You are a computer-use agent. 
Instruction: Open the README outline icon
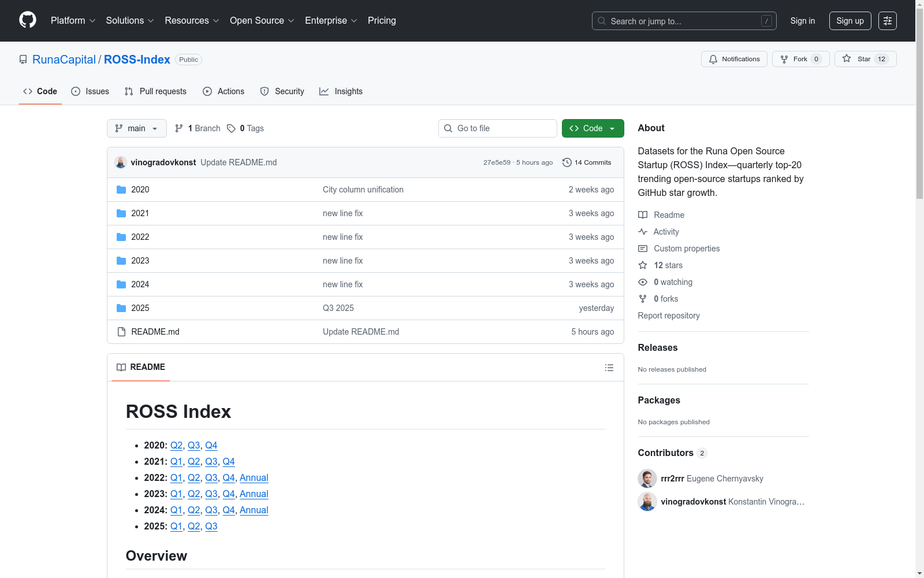coord(609,368)
